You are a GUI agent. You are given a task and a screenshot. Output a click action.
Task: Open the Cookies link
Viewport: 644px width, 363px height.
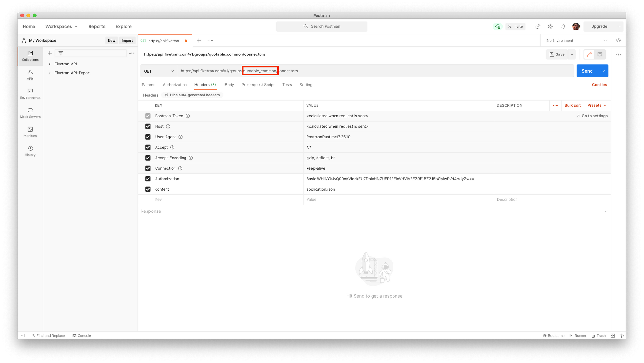point(599,85)
